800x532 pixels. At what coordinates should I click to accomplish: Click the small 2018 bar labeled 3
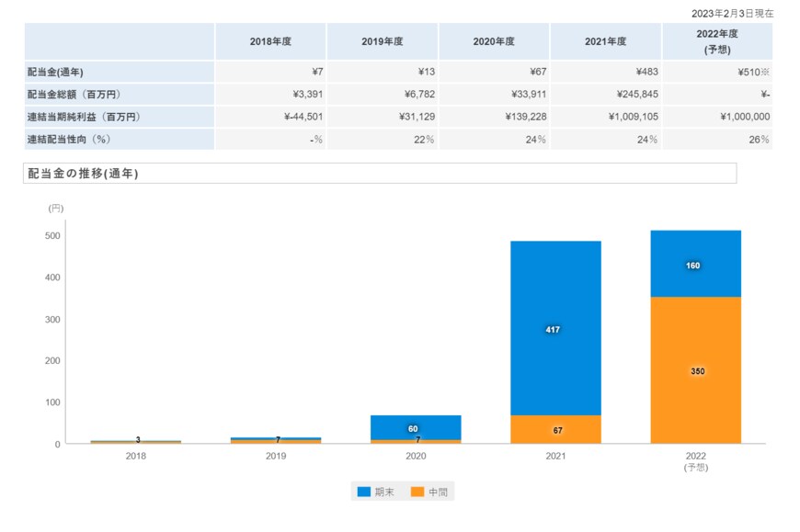point(136,442)
